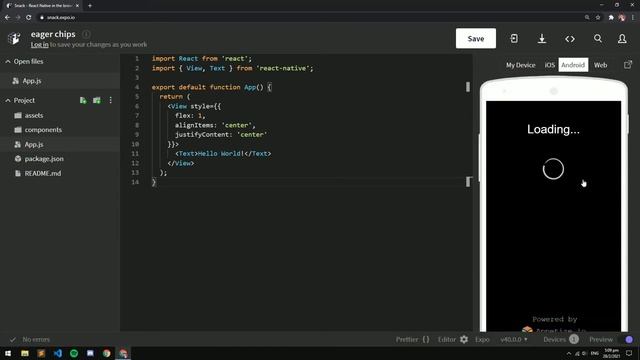Image resolution: width=640 pixels, height=360 pixels.
Task: Show hidden system tray icons chevron
Action: point(569,353)
